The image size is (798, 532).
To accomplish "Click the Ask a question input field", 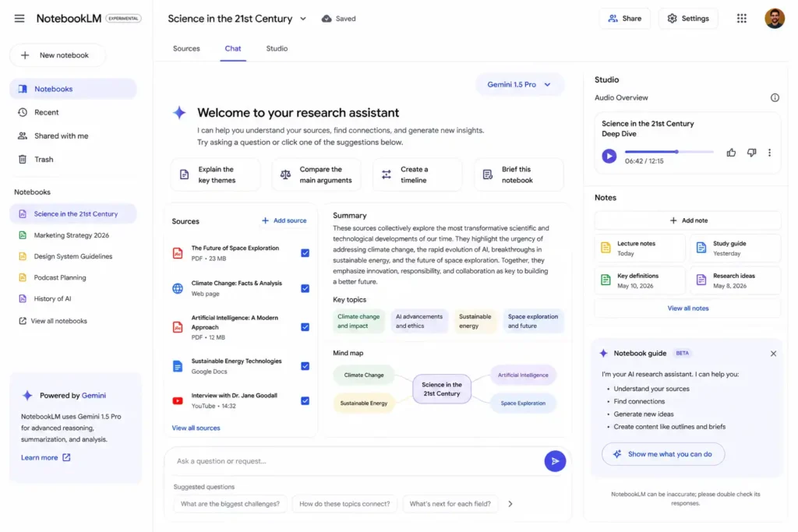I will click(356, 461).
